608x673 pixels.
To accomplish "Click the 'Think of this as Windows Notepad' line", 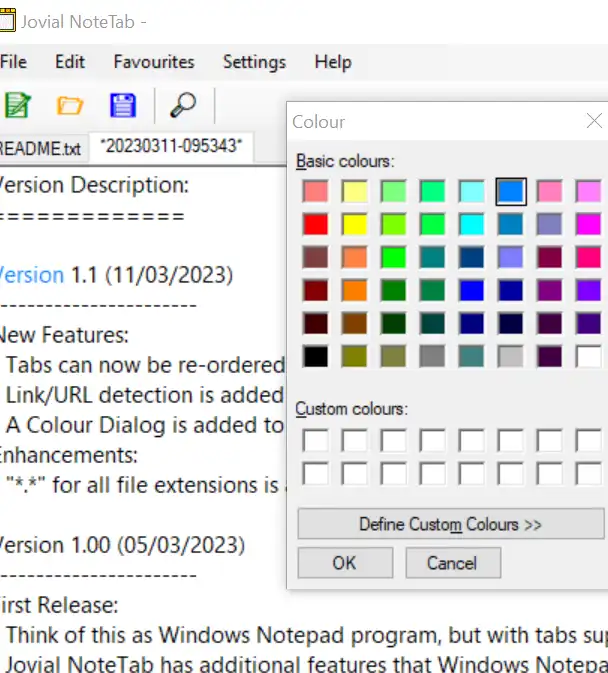I will pos(306,636).
